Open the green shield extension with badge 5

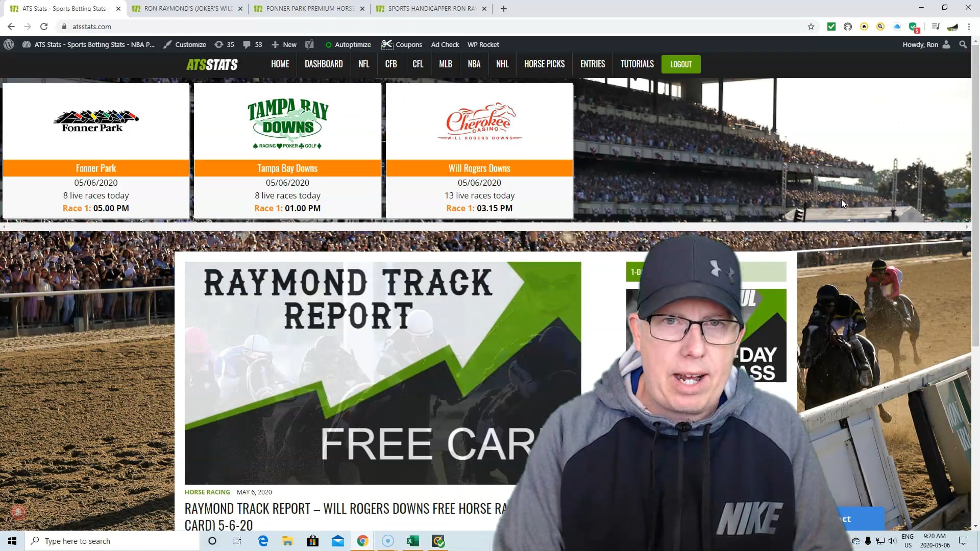tap(914, 27)
